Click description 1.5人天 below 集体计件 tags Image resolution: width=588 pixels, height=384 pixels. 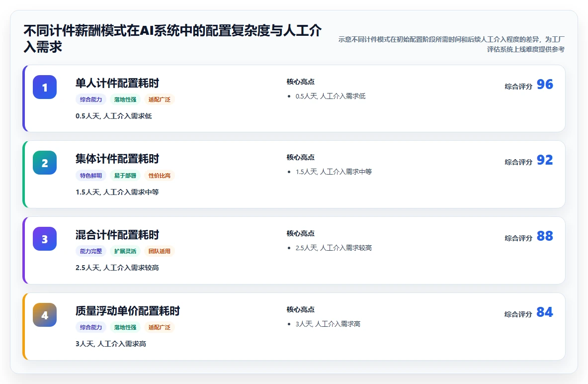click(117, 192)
